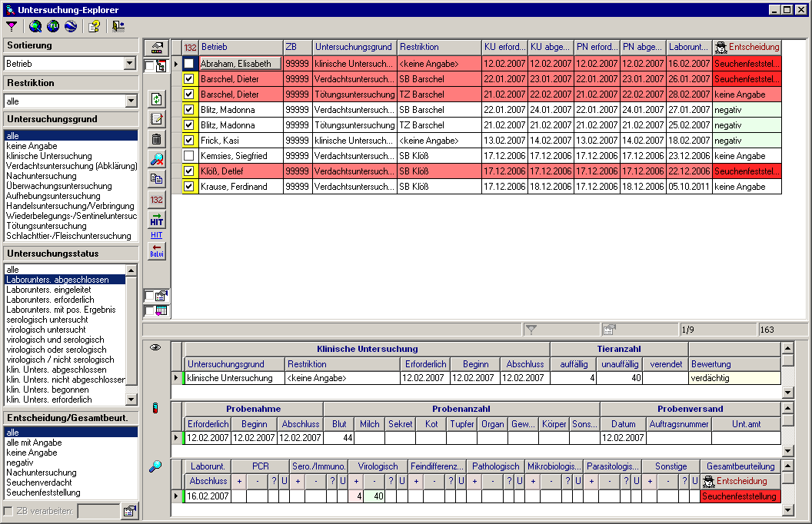Click the Restriktion column header in top grid
The height and width of the screenshot is (524, 812).
point(439,47)
